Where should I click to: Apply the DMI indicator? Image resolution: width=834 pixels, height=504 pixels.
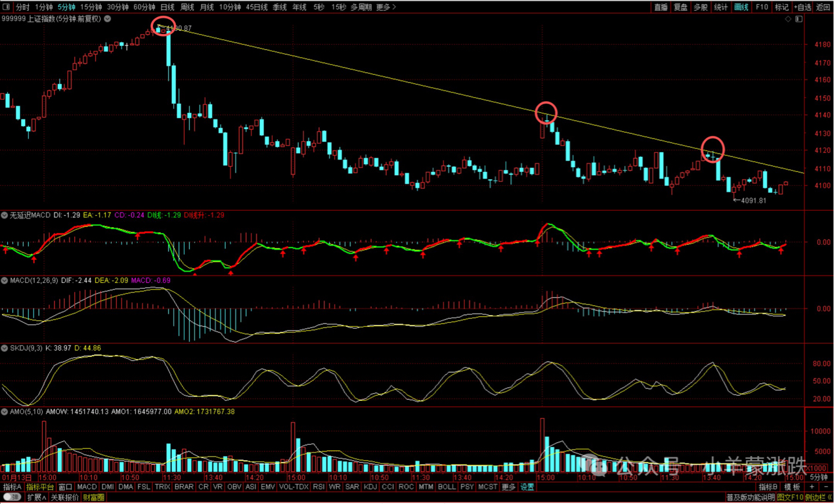[x=107, y=487]
